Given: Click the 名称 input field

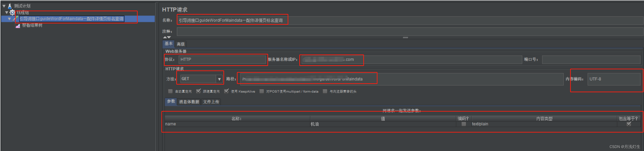Looking at the screenshot, I should click(x=410, y=20).
